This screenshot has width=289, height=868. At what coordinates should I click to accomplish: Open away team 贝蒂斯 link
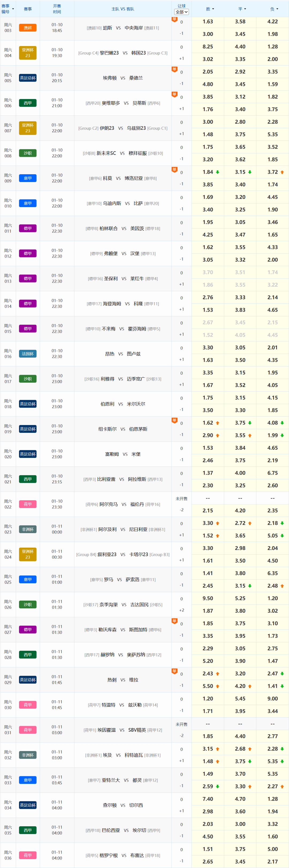[139, 103]
